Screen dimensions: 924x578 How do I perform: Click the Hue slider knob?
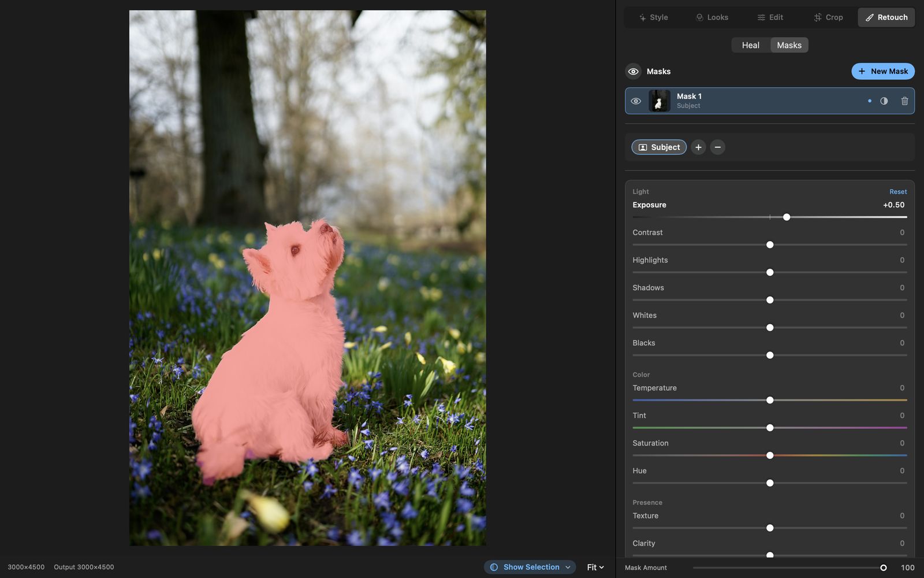point(770,483)
